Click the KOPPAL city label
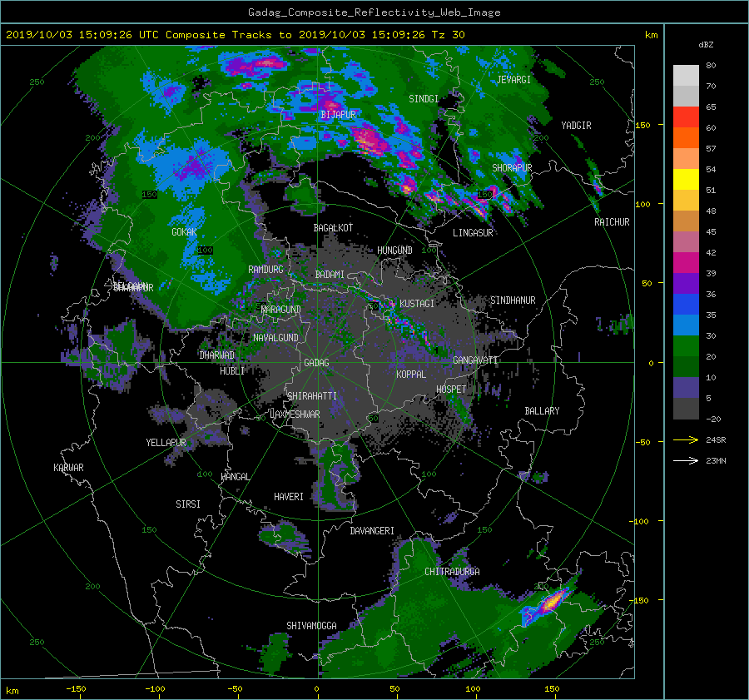 tap(411, 375)
